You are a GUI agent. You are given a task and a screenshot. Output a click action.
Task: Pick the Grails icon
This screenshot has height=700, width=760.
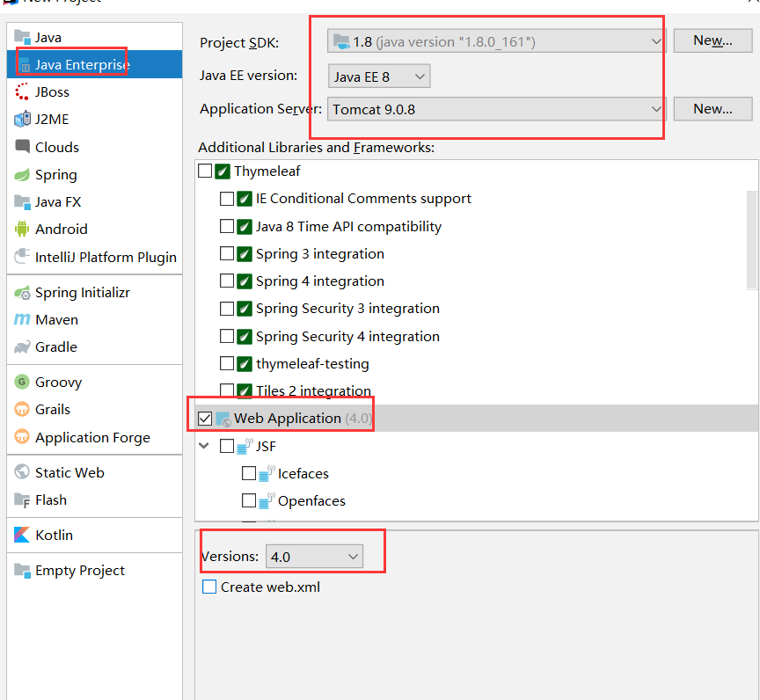click(x=22, y=409)
